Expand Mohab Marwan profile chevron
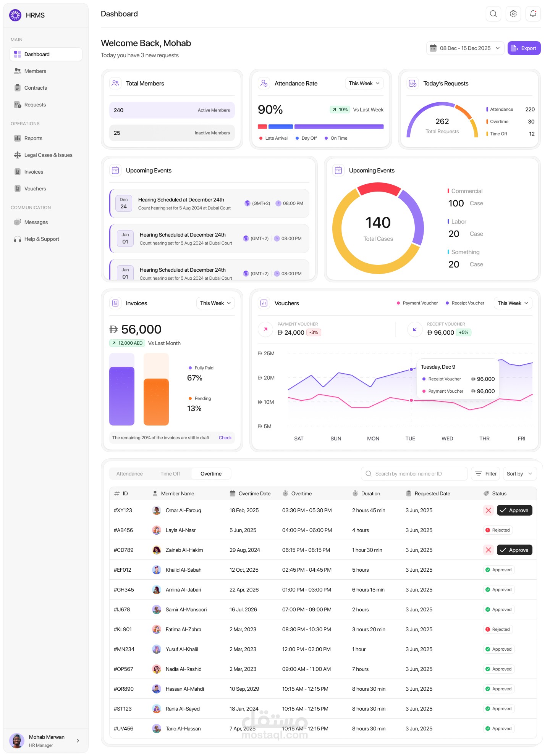The height and width of the screenshot is (756, 550). click(78, 741)
